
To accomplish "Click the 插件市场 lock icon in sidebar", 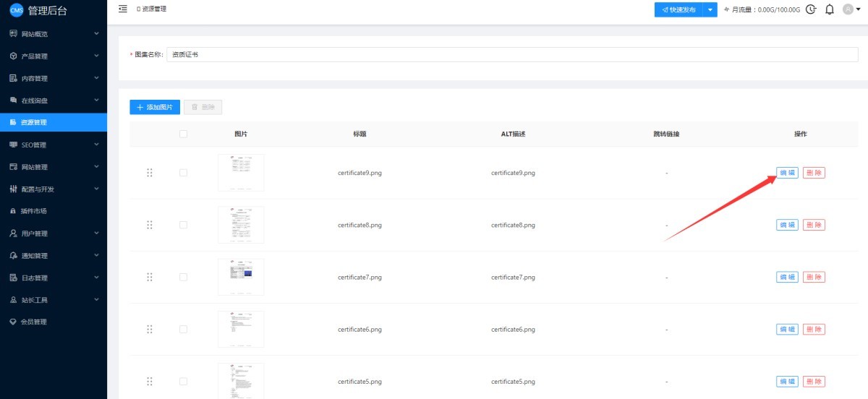I will [13, 211].
